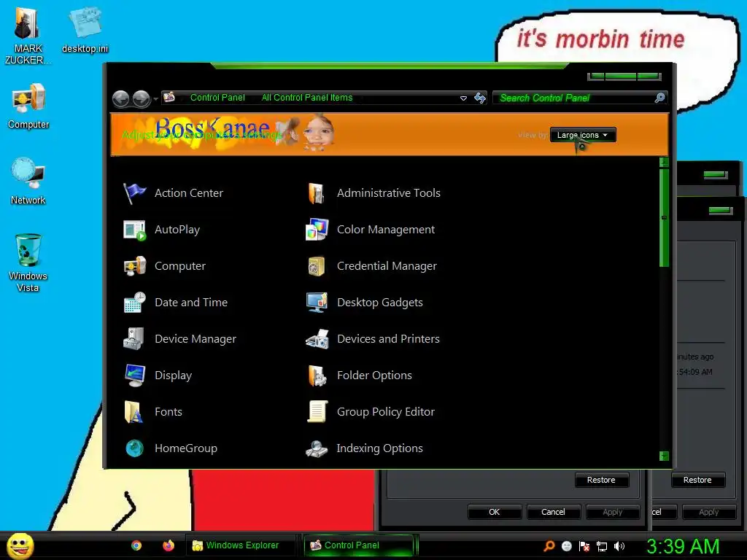
Task: Select the desktop.ini file icon
Action: tap(85, 29)
